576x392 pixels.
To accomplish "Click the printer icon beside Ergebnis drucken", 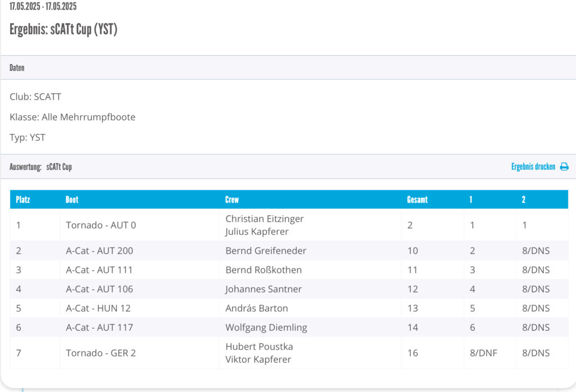I will 564,167.
